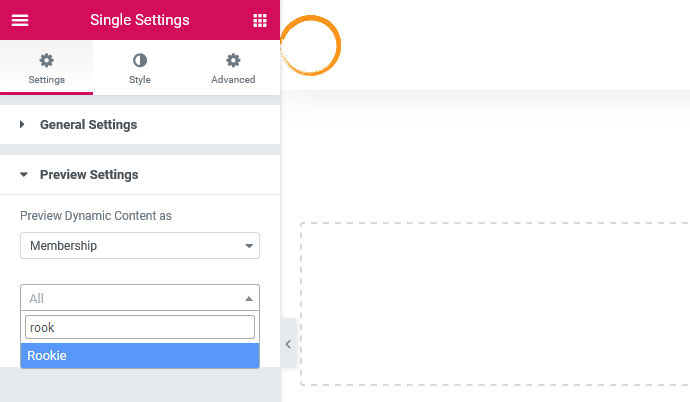Click the gear icon above Settings
Screen dimensions: 690x402
(46, 61)
